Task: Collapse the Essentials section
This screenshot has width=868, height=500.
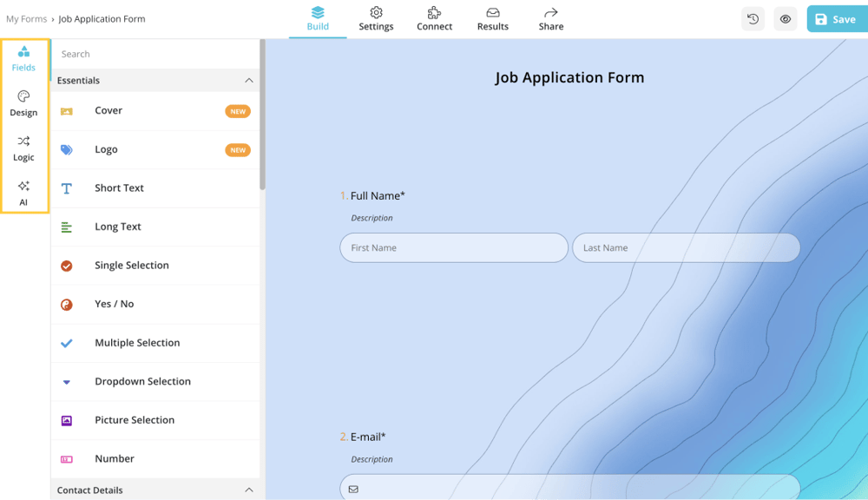Action: [x=249, y=80]
